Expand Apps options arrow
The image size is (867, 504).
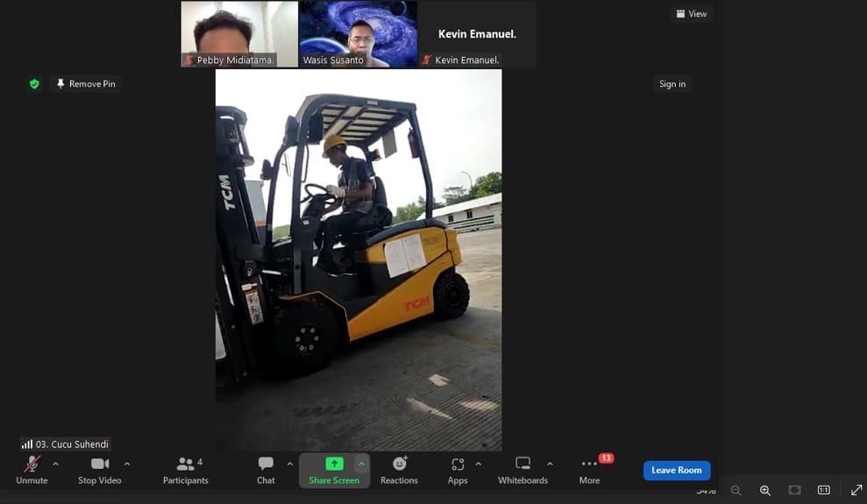tap(479, 464)
